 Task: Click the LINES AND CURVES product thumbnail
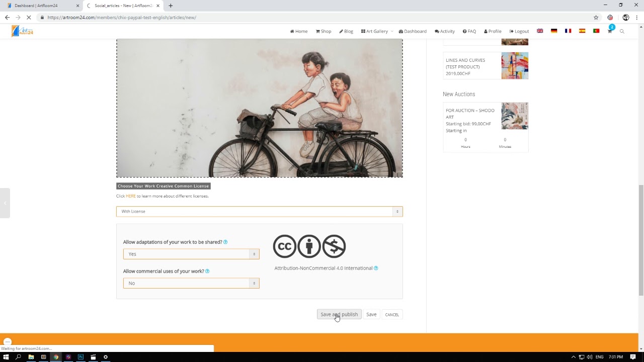point(515,66)
